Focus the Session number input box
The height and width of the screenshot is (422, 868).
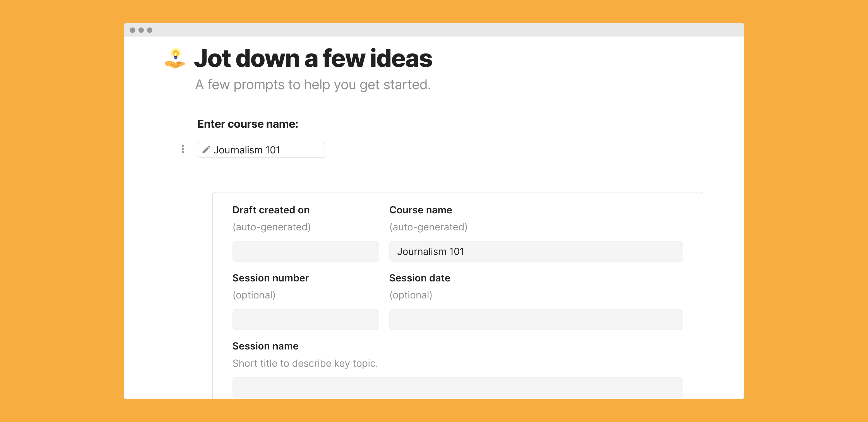306,319
